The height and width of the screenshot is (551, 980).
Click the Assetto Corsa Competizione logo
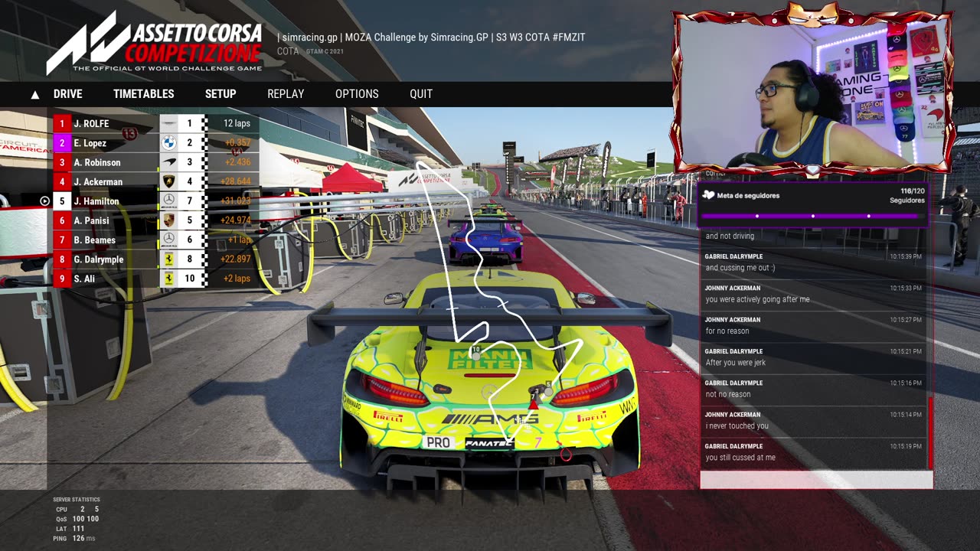pyautogui.click(x=154, y=42)
